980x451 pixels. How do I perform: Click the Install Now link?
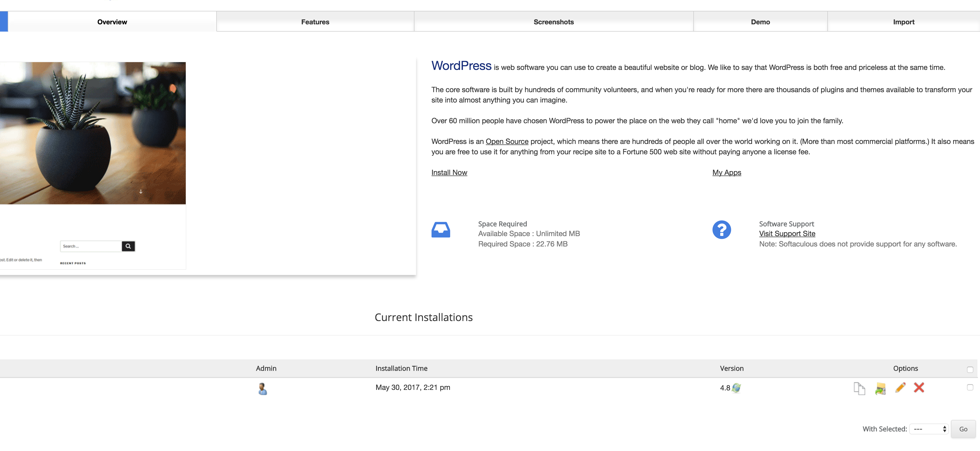[x=449, y=172]
